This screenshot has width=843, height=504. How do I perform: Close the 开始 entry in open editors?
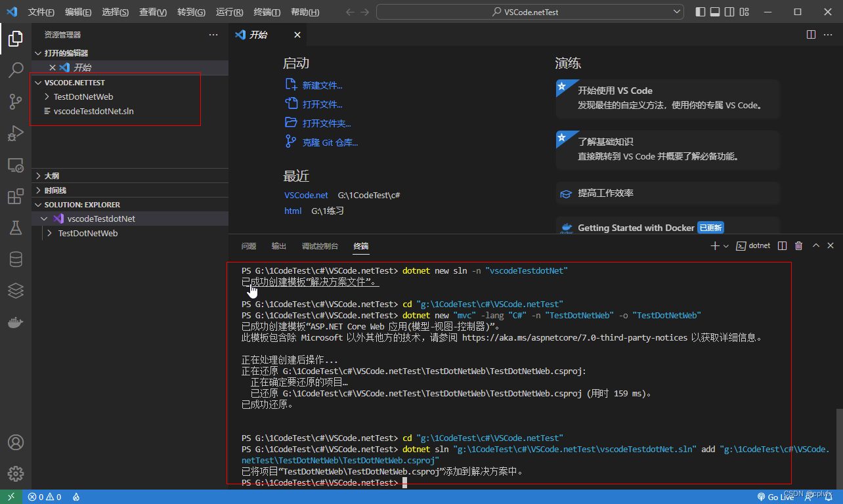point(53,68)
